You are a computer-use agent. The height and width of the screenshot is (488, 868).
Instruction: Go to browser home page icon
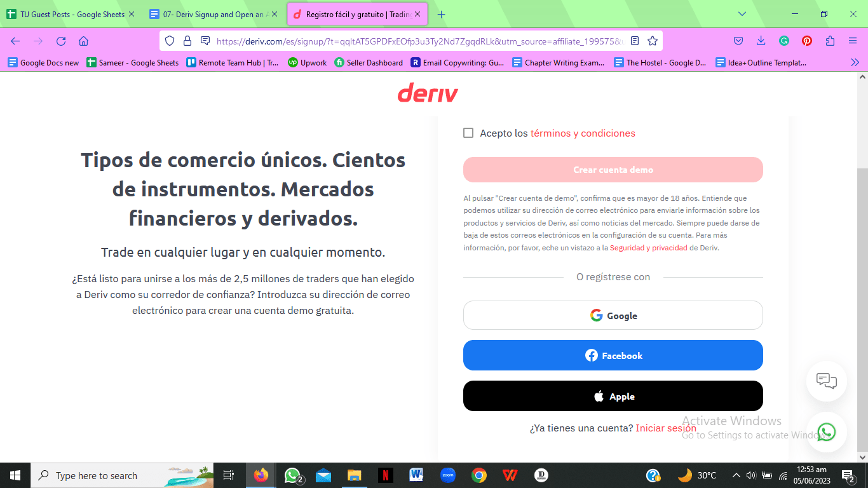(x=83, y=41)
